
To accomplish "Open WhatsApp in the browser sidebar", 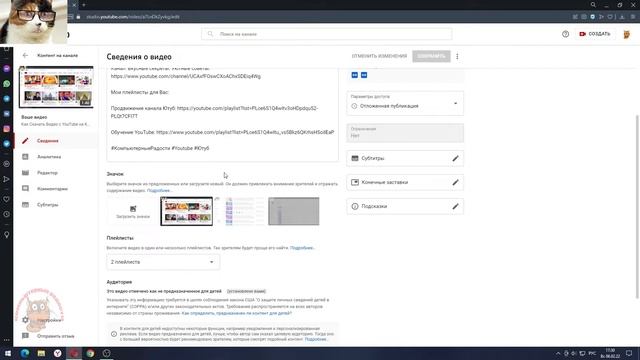I will pos(7,84).
